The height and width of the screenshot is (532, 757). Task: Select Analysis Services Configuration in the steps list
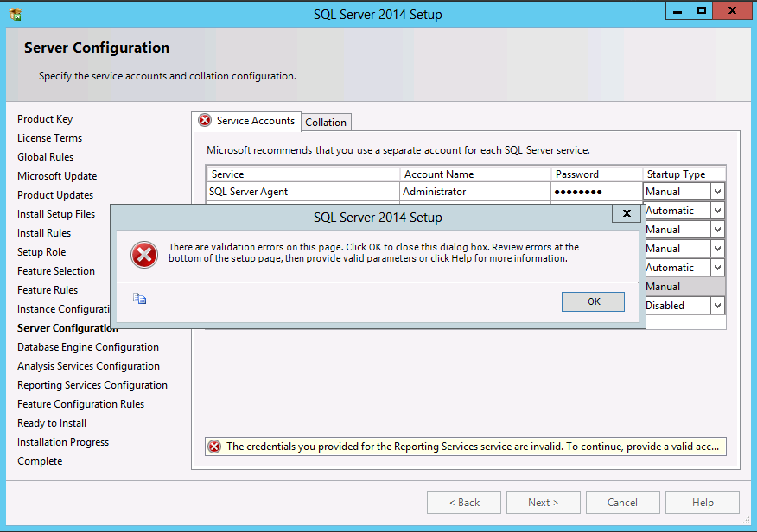[88, 366]
